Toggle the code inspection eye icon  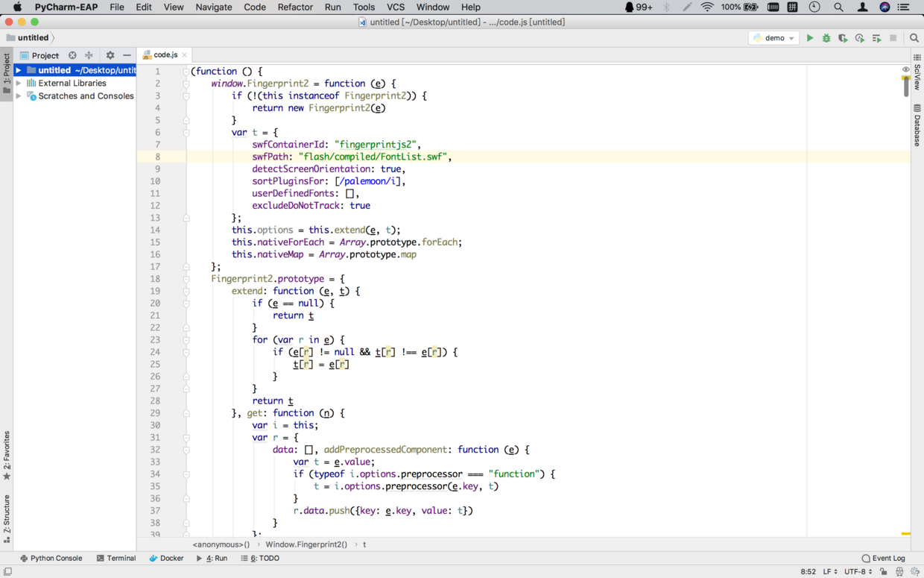(x=906, y=69)
